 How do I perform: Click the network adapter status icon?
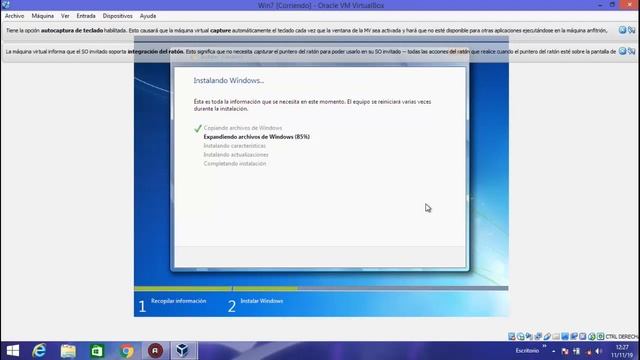point(538,336)
